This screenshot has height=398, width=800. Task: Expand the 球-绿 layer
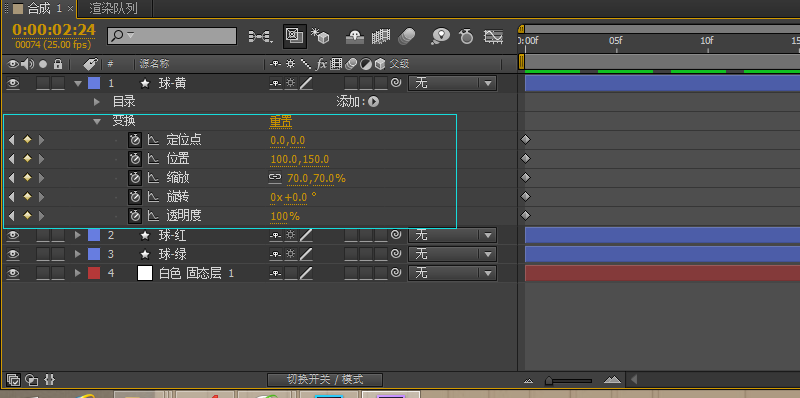pos(78,254)
